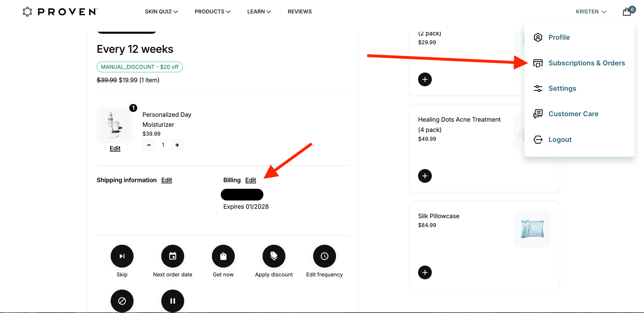644x313 pixels.
Task: Click the Next order date calendar icon
Action: [173, 256]
